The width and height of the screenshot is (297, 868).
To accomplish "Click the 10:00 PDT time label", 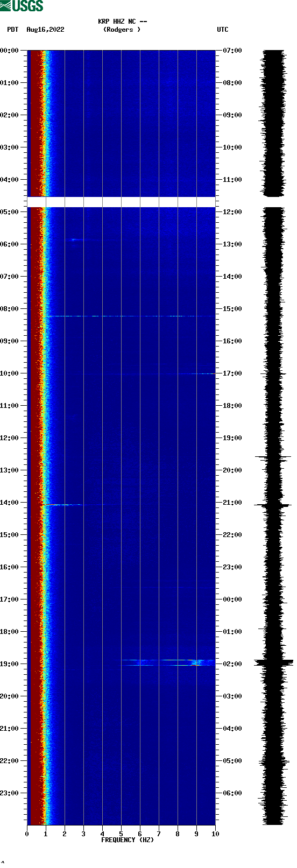I will click(9, 373).
